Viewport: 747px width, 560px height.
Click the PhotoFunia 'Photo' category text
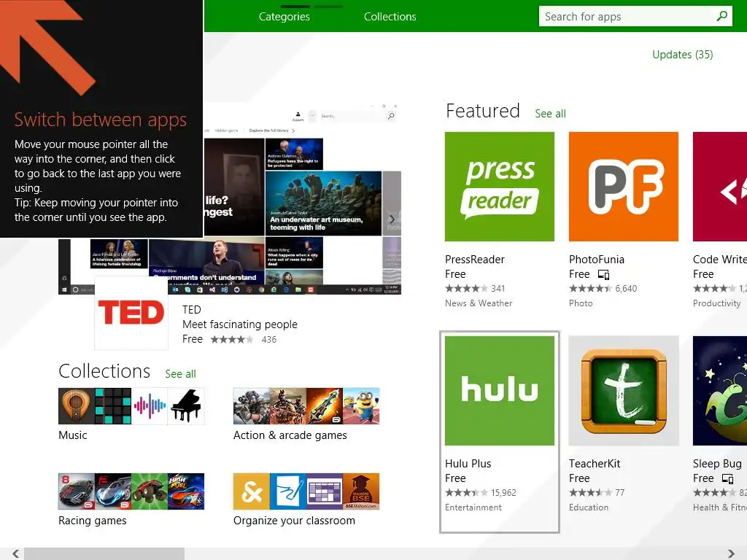click(x=581, y=303)
